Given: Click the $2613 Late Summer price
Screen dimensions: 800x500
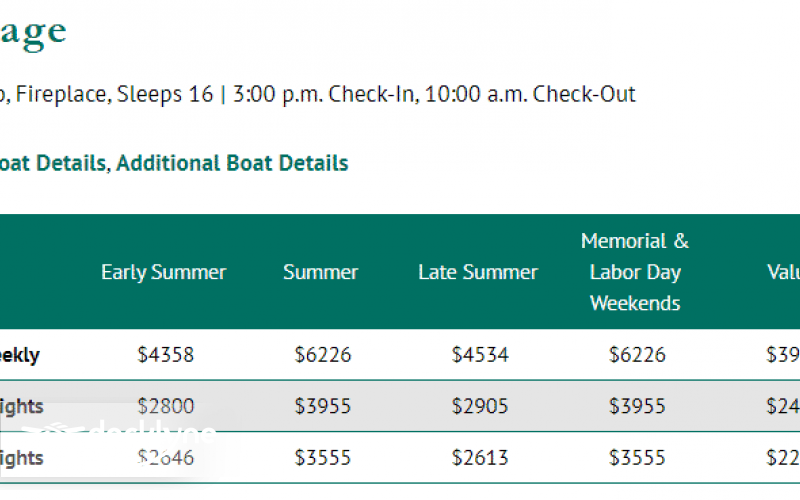Looking at the screenshot, I should click(480, 459).
